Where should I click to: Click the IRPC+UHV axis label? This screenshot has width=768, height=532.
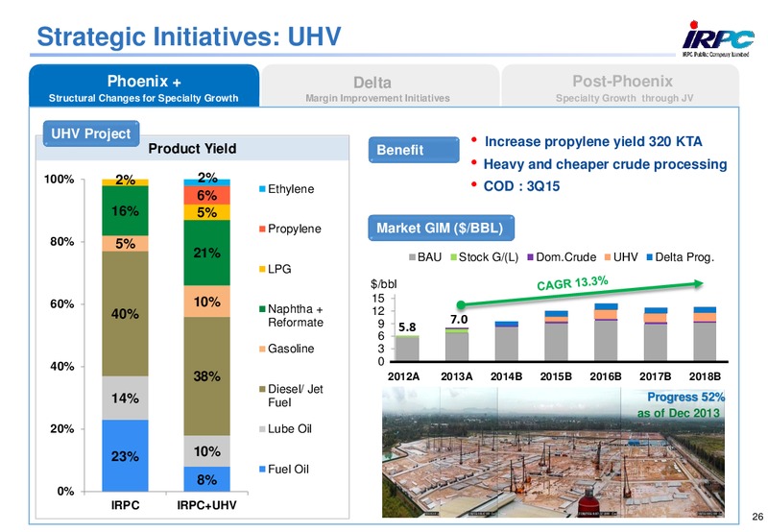[x=206, y=505]
